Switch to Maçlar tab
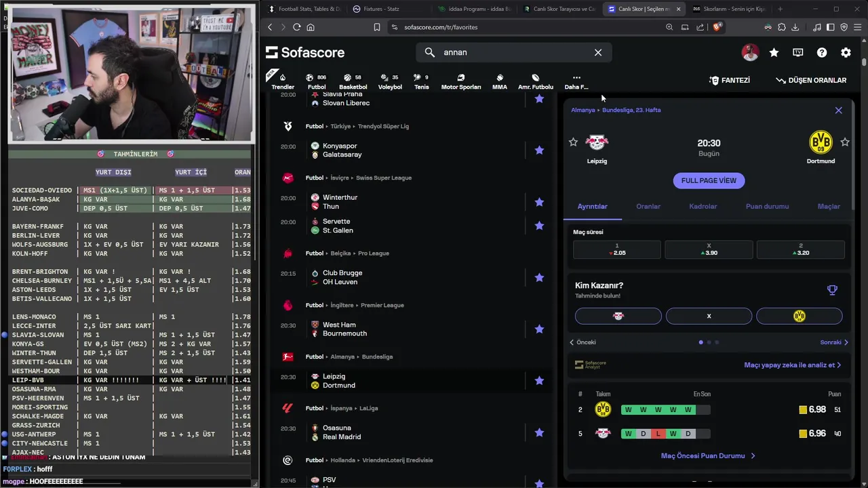This screenshot has height=488, width=868. pyautogui.click(x=829, y=206)
